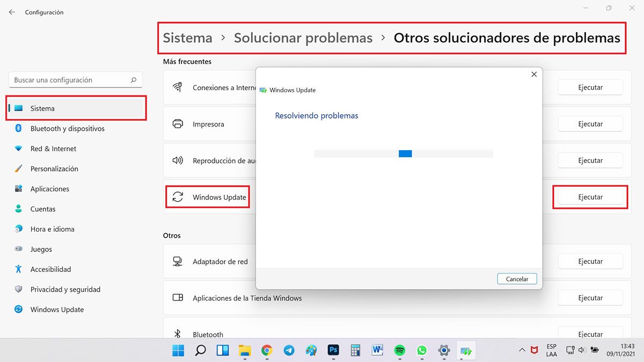Open Bluetooth y dispositivos settings
The width and height of the screenshot is (644, 362).
[x=76, y=129]
